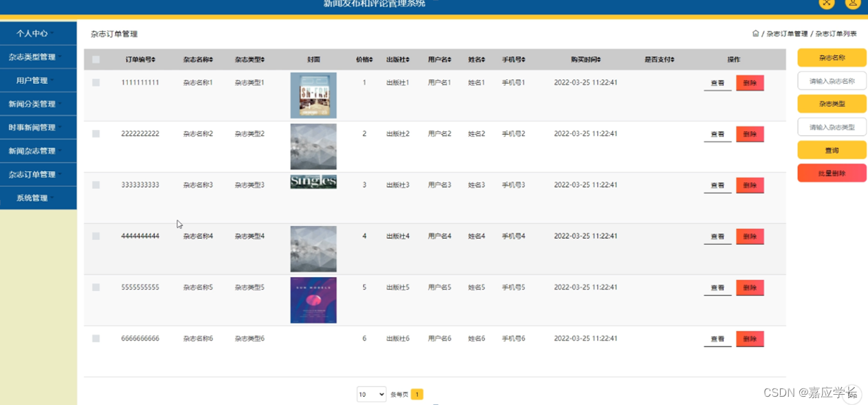Delete the order 5555555555 row
Viewport: 868px width, 405px height.
click(x=750, y=287)
